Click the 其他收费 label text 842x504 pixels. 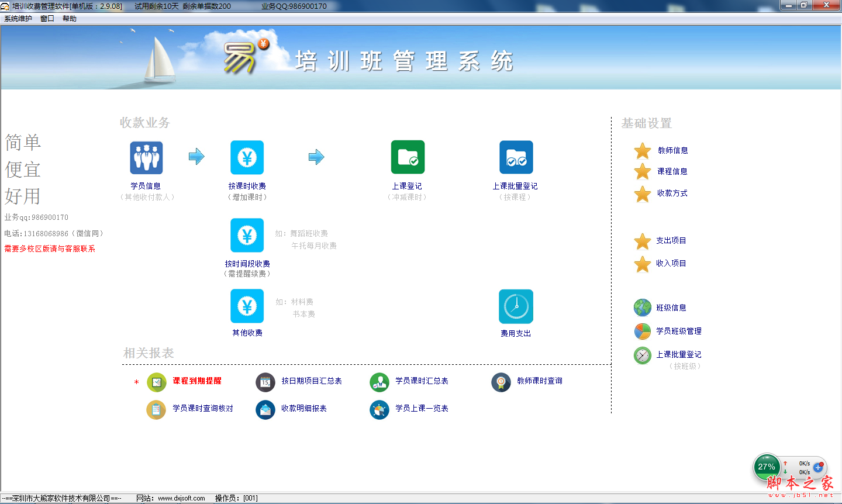247,333
